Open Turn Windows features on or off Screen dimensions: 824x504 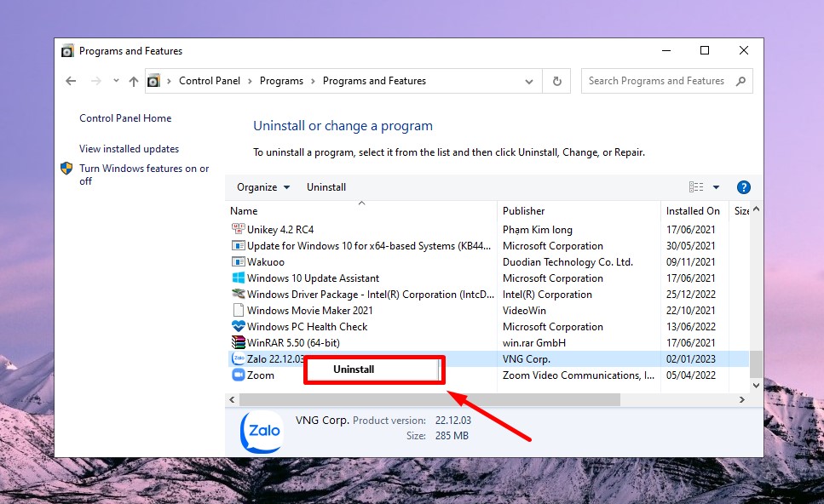144,175
